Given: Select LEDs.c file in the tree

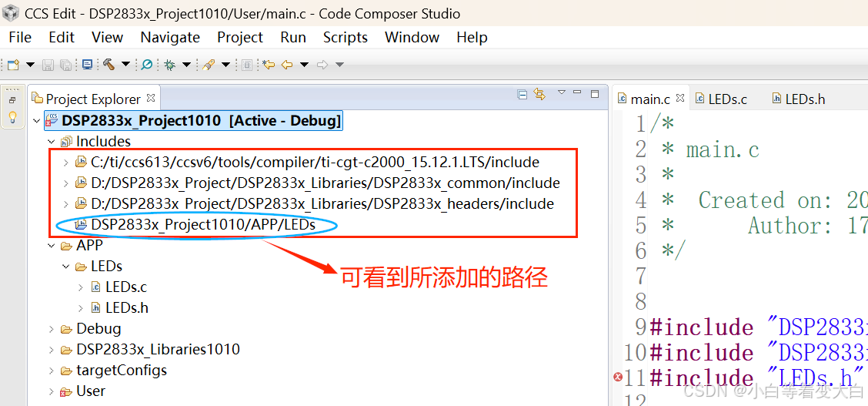Looking at the screenshot, I should pyautogui.click(x=119, y=287).
